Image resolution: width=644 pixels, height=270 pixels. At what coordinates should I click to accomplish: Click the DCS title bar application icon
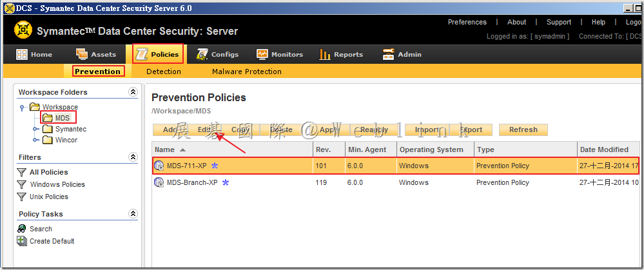click(9, 8)
